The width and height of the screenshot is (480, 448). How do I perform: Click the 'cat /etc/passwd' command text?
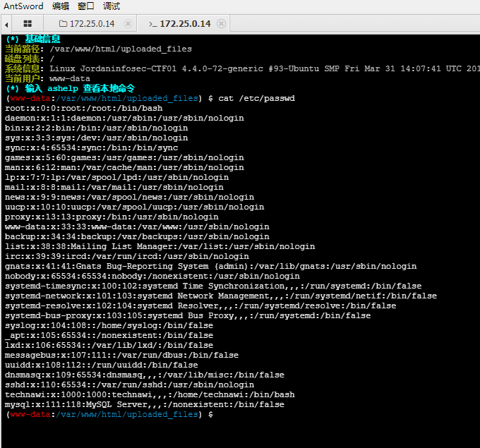(x=256, y=99)
